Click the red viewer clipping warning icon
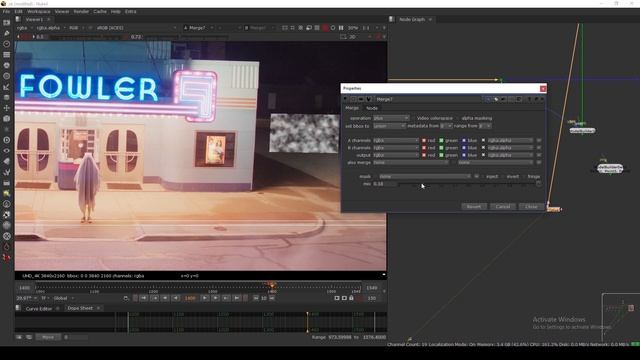The height and width of the screenshot is (360, 640). coord(325,28)
